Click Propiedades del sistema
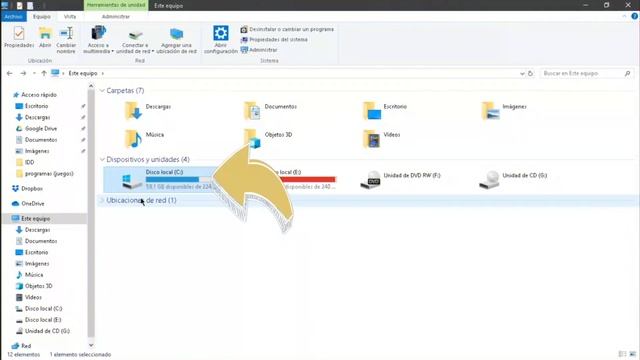Viewport: 640px width, 360px height. point(274,40)
